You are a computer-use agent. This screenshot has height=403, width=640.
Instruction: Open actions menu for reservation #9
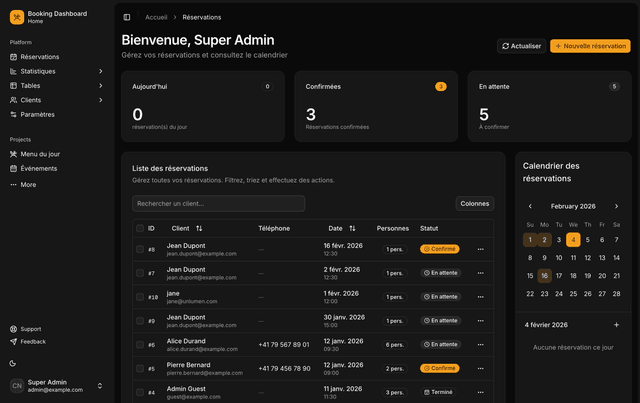point(480,321)
